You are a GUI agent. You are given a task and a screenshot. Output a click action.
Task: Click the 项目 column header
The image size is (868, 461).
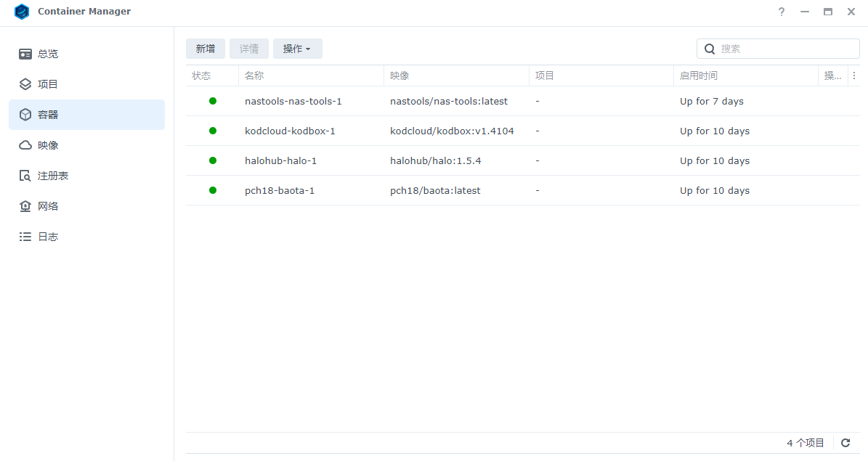coord(601,76)
